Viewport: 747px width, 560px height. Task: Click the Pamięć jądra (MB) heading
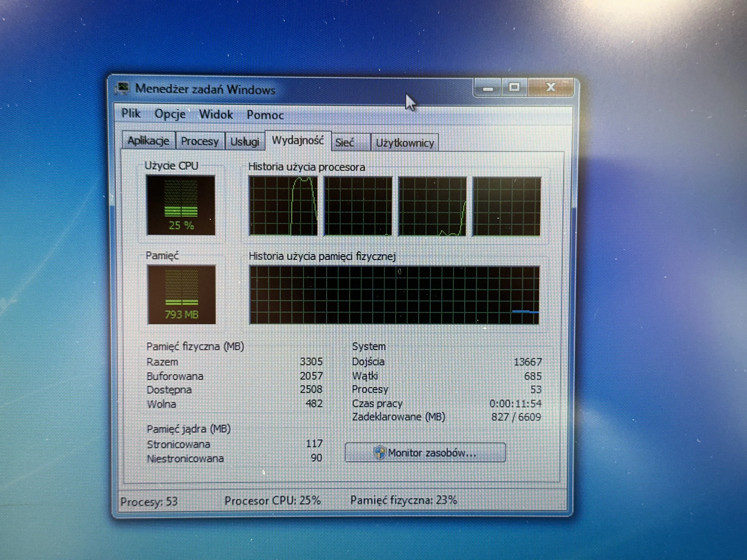[x=189, y=429]
